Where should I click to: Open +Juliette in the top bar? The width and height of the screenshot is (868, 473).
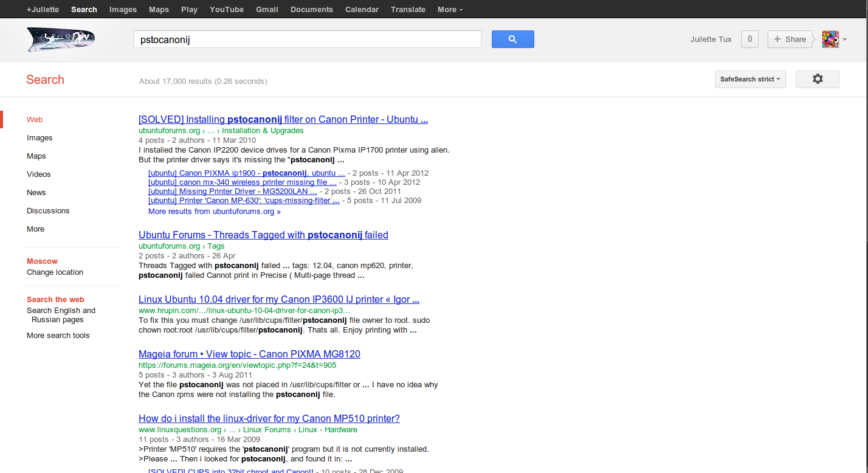point(43,9)
